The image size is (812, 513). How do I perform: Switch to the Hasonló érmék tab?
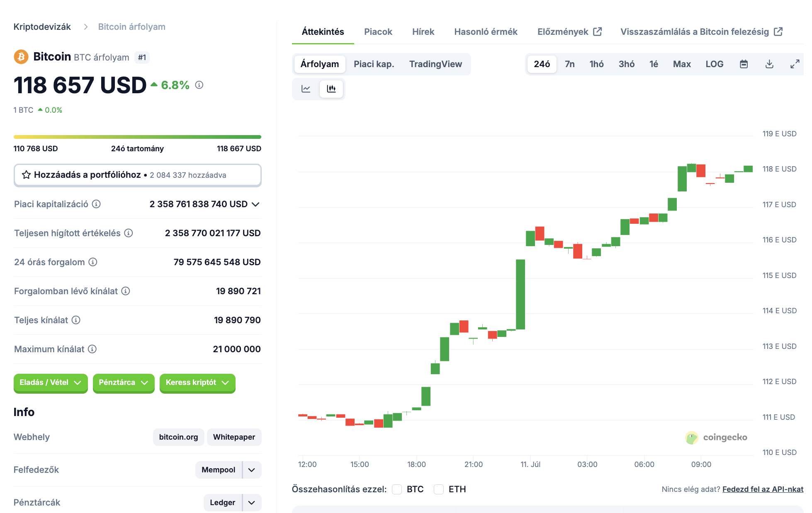(486, 32)
